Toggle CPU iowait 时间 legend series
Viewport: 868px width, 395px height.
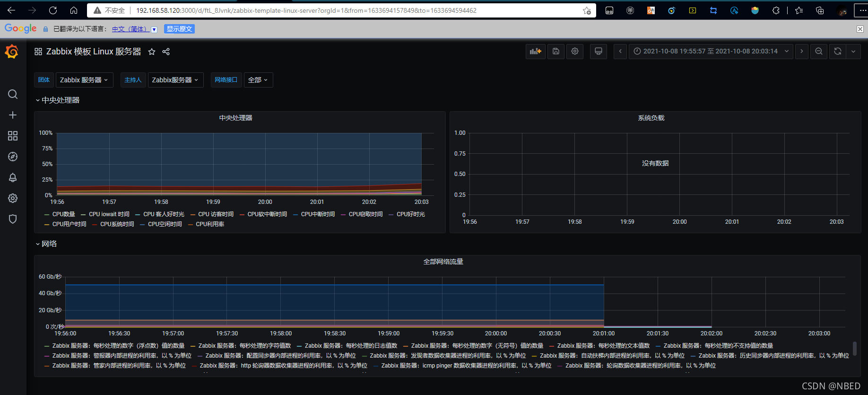pos(109,214)
